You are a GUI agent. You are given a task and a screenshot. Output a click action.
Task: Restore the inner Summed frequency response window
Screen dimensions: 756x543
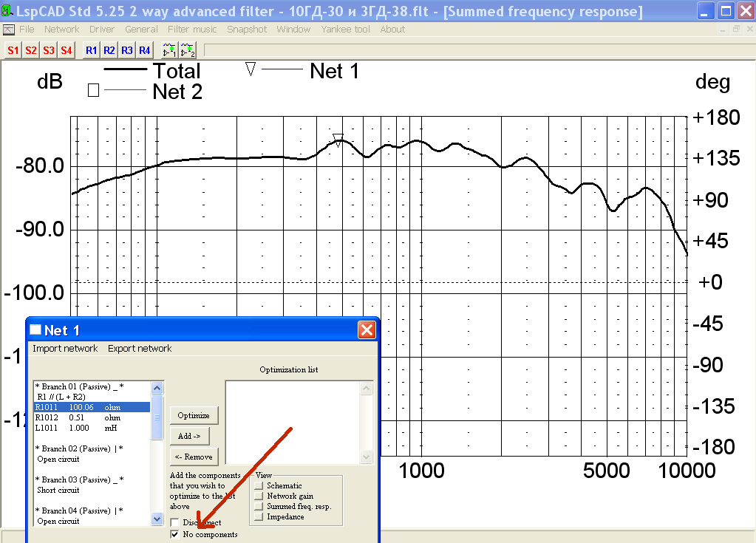[x=736, y=29]
